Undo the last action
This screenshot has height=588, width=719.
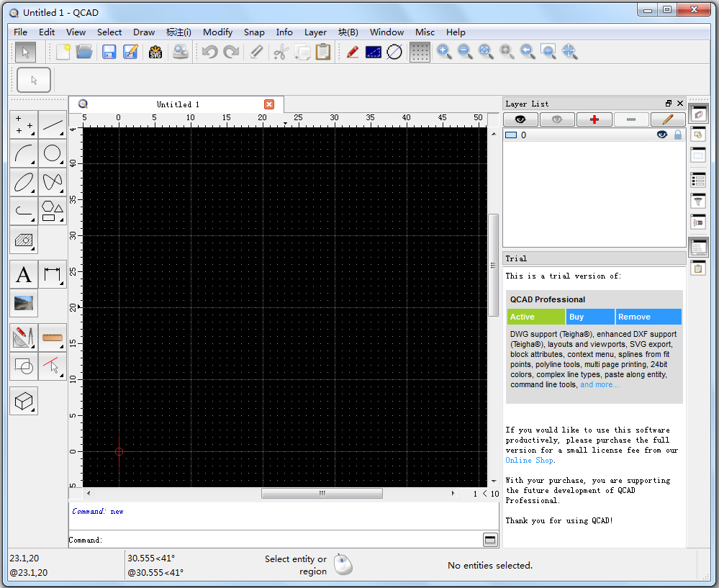[x=209, y=52]
